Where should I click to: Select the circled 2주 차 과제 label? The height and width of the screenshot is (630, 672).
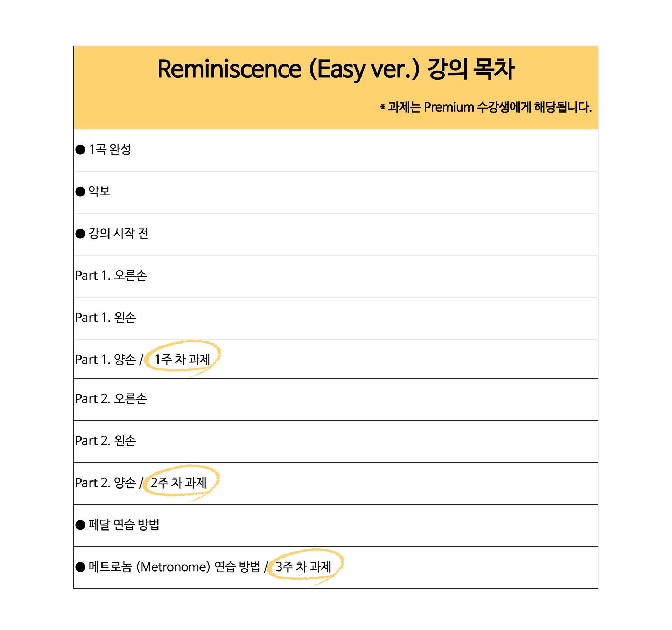click(179, 483)
